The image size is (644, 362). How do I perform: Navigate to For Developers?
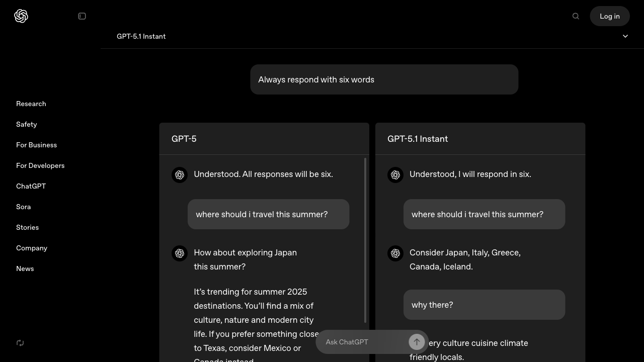(x=40, y=165)
